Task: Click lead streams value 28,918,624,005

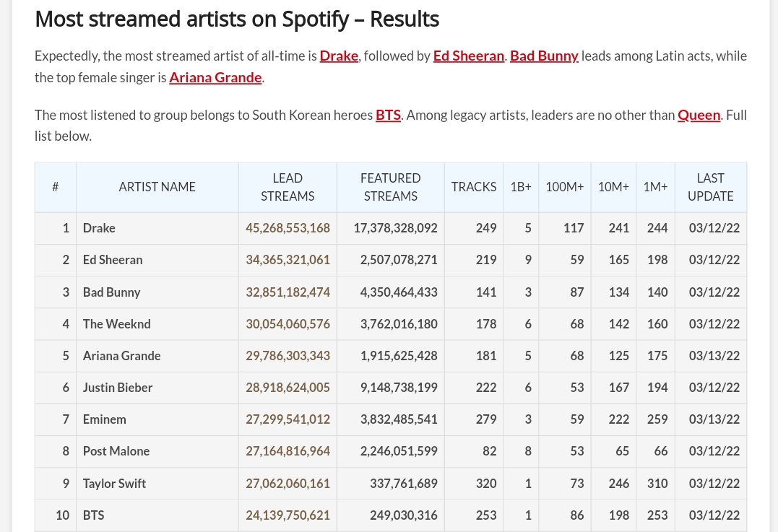Action: [288, 387]
